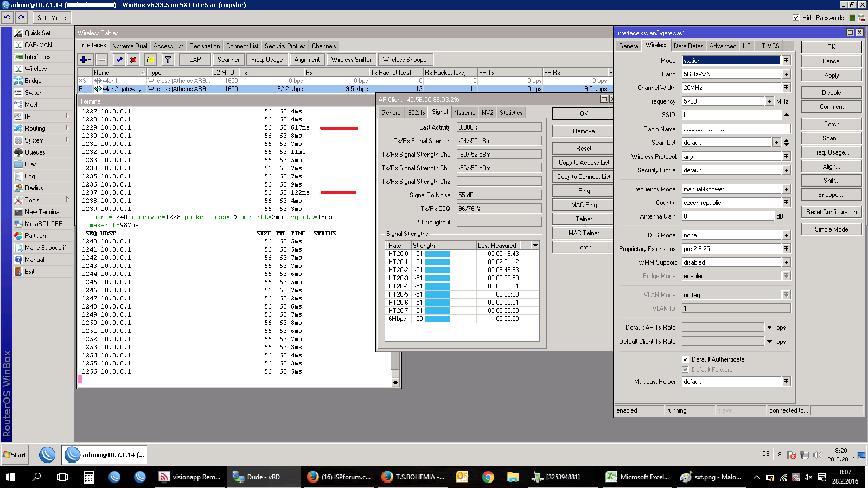
Task: Open Queues in the left sidebar
Action: tap(35, 152)
